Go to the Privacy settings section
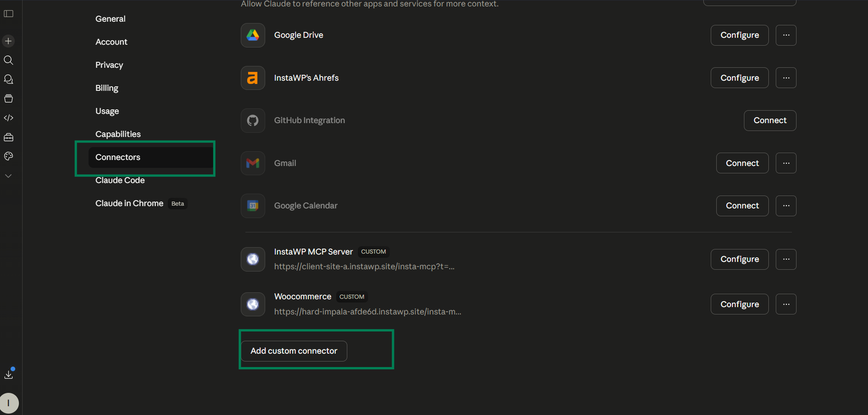Image resolution: width=868 pixels, height=415 pixels. click(109, 65)
